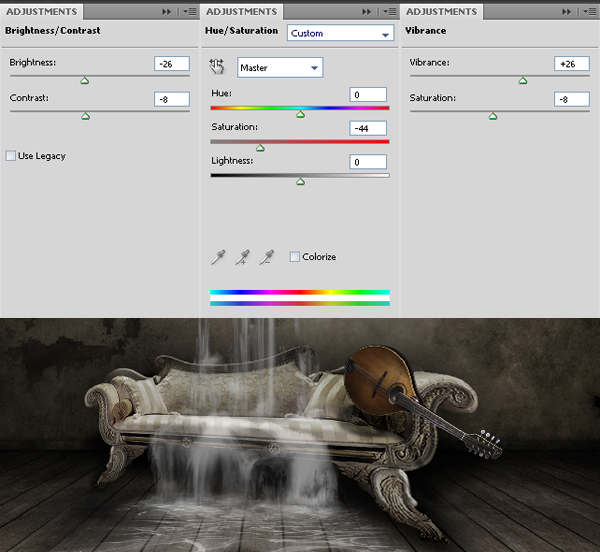Click the Vibrance value input box
The width and height of the screenshot is (600, 552).
[571, 63]
